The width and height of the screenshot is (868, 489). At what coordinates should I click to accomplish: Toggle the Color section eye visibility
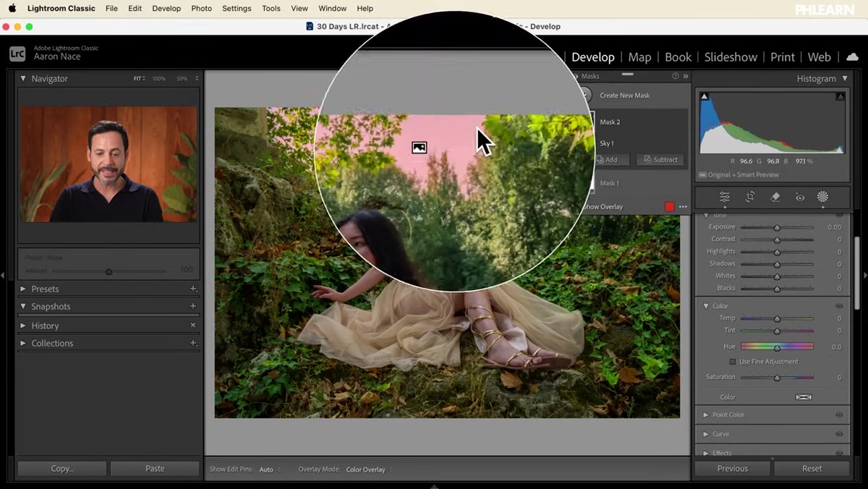pyautogui.click(x=839, y=306)
